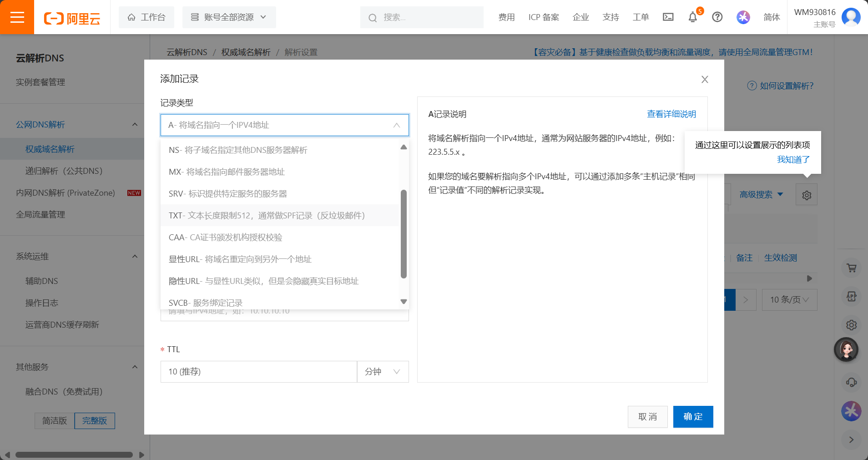Open the virtual assistant avatar
Image resolution: width=868 pixels, height=460 pixels.
pyautogui.click(x=846, y=349)
